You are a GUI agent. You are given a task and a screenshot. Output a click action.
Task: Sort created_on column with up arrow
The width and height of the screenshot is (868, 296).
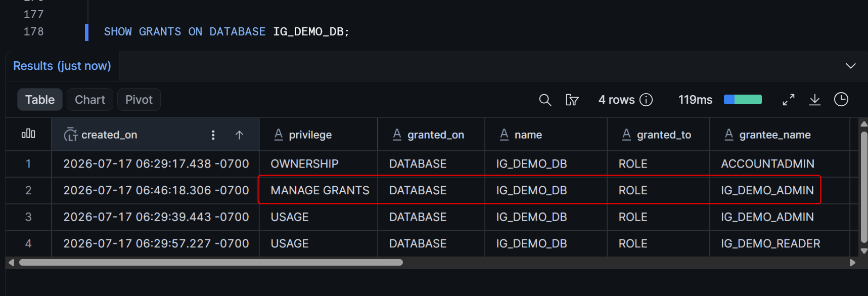[240, 135]
